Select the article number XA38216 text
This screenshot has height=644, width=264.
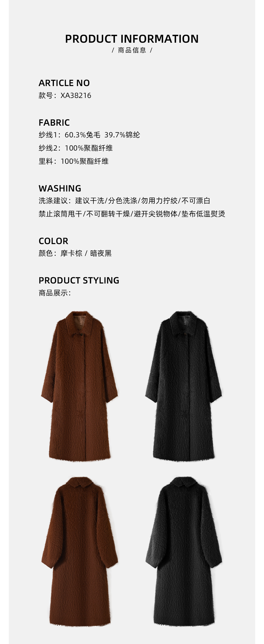coord(76,96)
